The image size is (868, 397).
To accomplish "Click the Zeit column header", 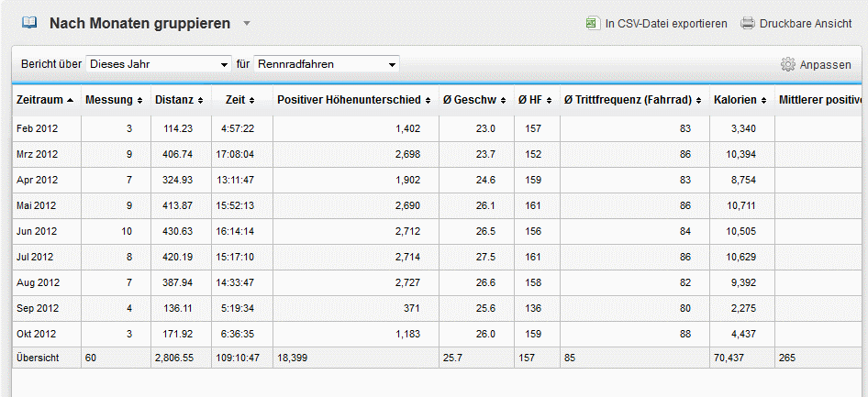I will [x=235, y=99].
